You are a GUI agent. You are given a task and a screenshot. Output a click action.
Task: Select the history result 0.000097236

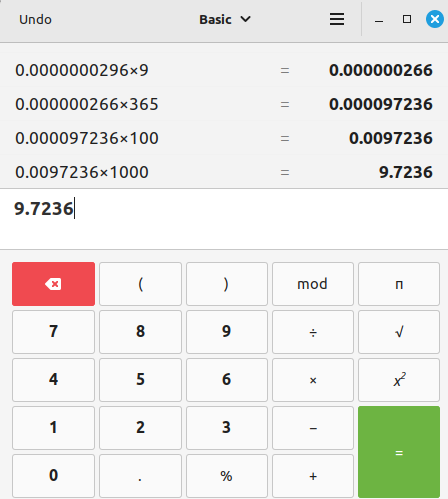tap(381, 104)
